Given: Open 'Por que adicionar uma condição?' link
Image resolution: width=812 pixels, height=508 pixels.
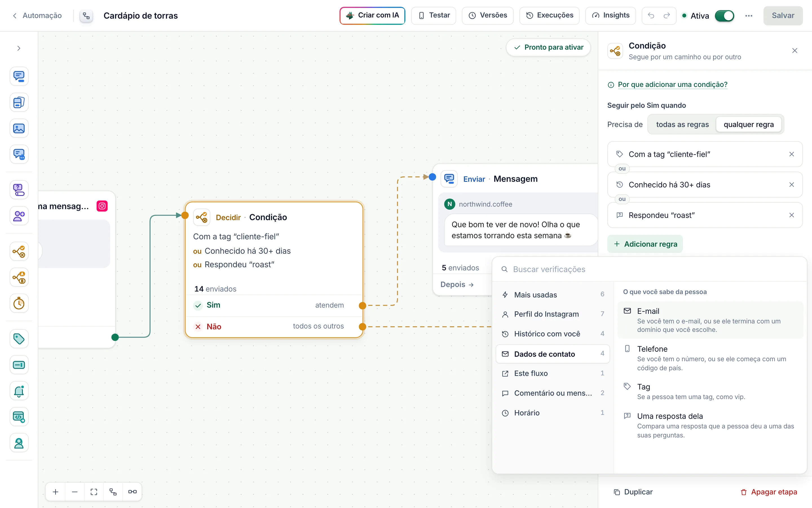Looking at the screenshot, I should tap(672, 84).
